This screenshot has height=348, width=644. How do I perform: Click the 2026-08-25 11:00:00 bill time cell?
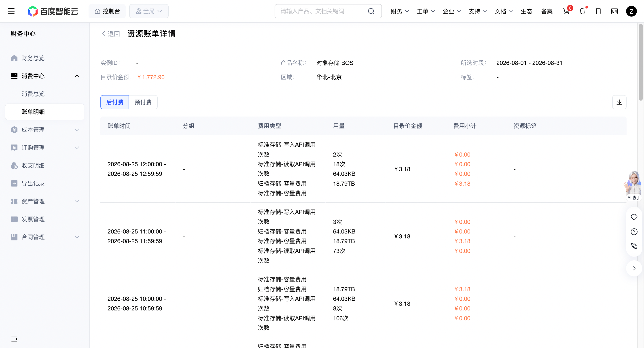[x=137, y=236]
